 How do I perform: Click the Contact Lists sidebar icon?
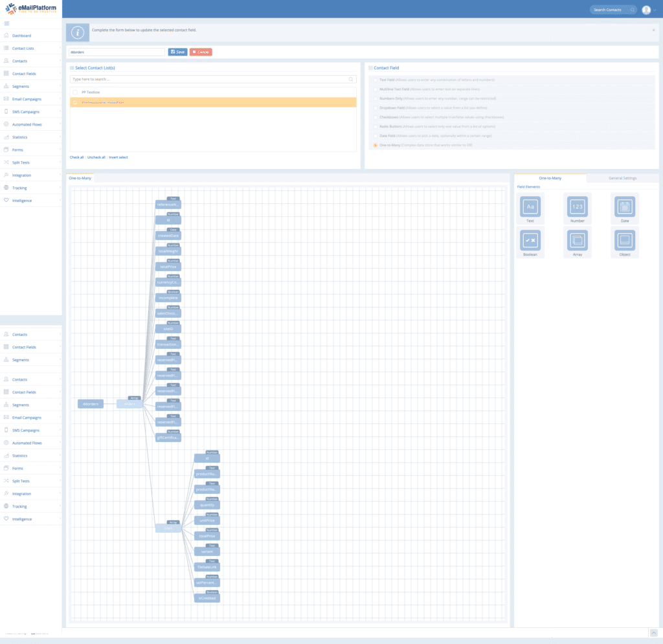6,48
